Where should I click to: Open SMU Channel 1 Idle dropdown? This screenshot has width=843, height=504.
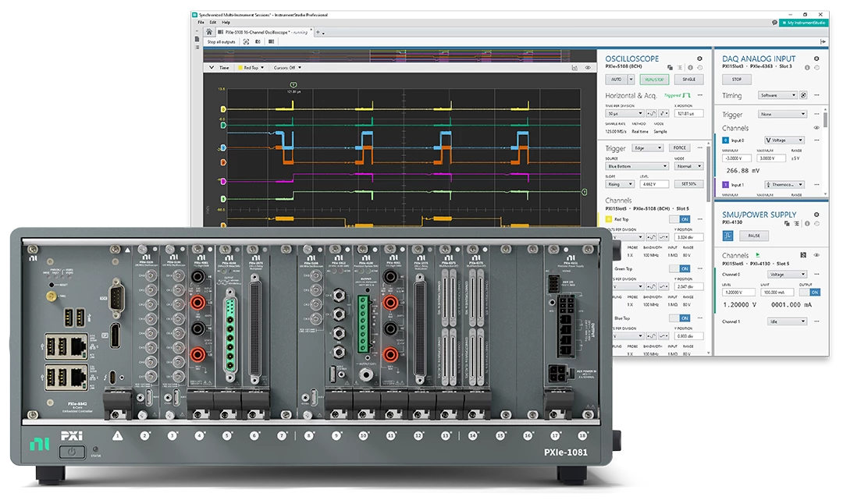click(787, 321)
